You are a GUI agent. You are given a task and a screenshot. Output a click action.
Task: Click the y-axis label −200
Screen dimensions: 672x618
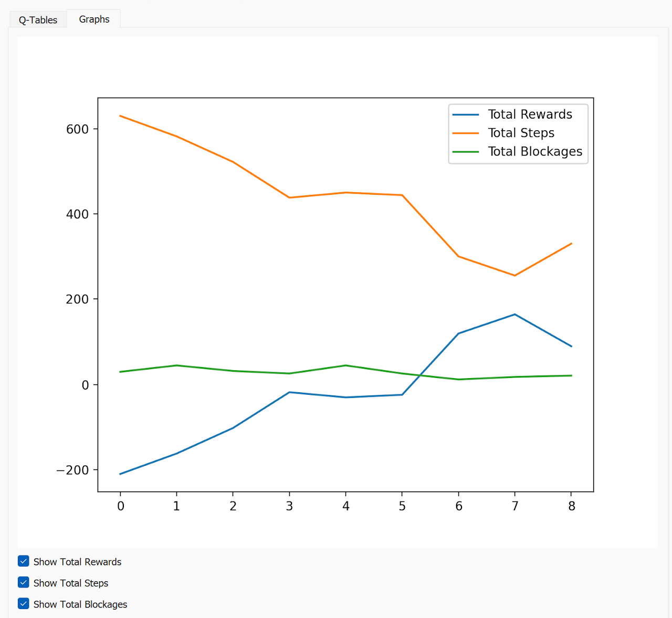point(73,470)
